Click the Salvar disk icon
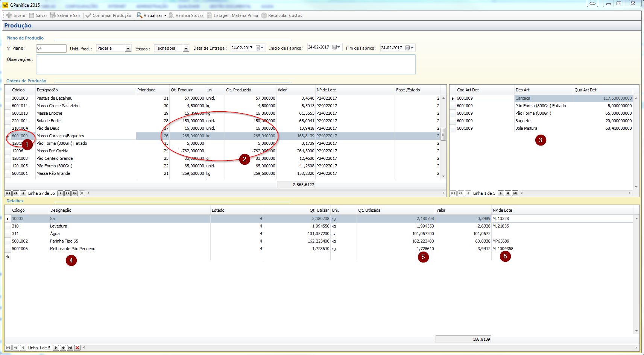 point(32,15)
